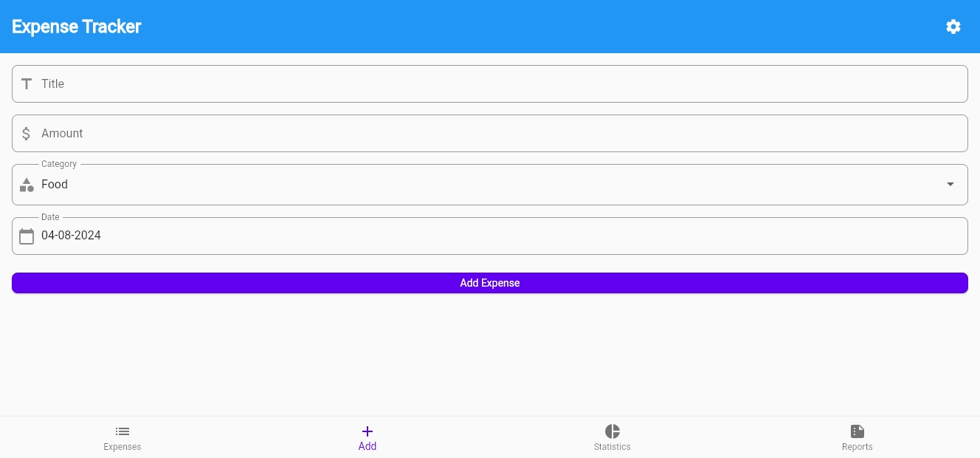
Task: Focus the Amount input field
Action: 490,133
